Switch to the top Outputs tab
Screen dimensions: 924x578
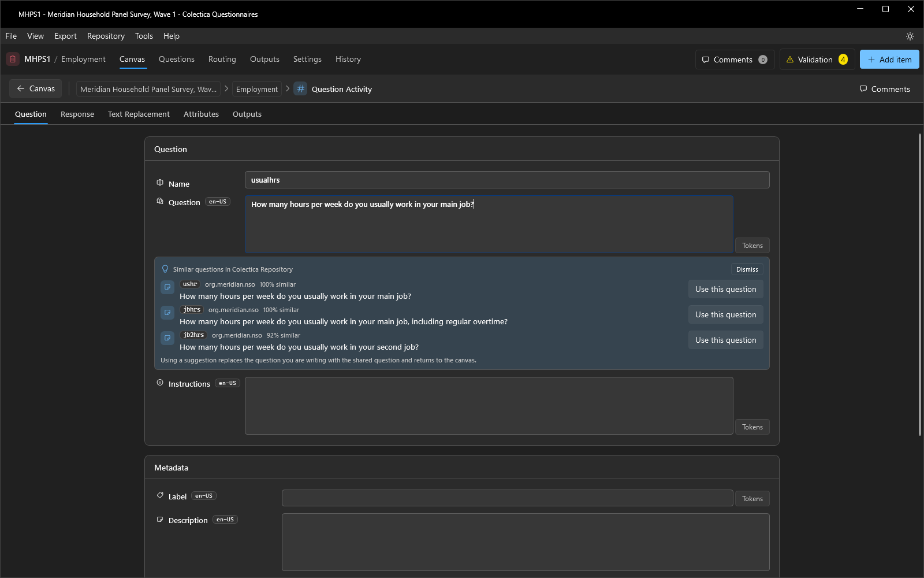tap(264, 59)
